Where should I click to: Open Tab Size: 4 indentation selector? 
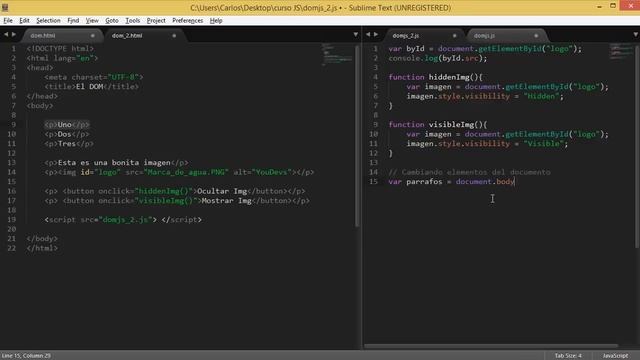(x=568, y=356)
